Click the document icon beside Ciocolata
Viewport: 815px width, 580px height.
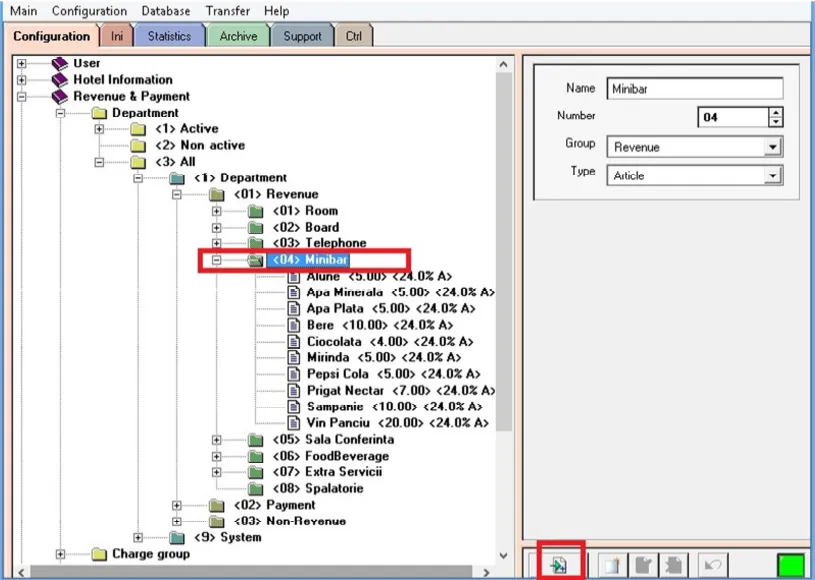[x=294, y=341]
